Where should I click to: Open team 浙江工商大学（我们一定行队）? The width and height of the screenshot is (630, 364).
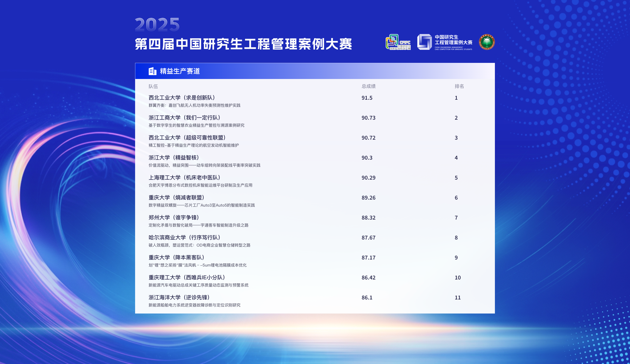185,118
